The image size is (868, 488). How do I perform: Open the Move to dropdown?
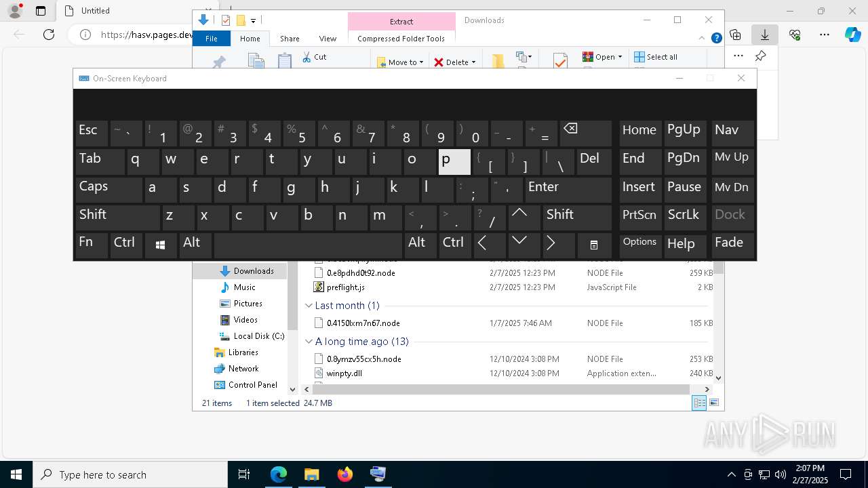pos(400,62)
